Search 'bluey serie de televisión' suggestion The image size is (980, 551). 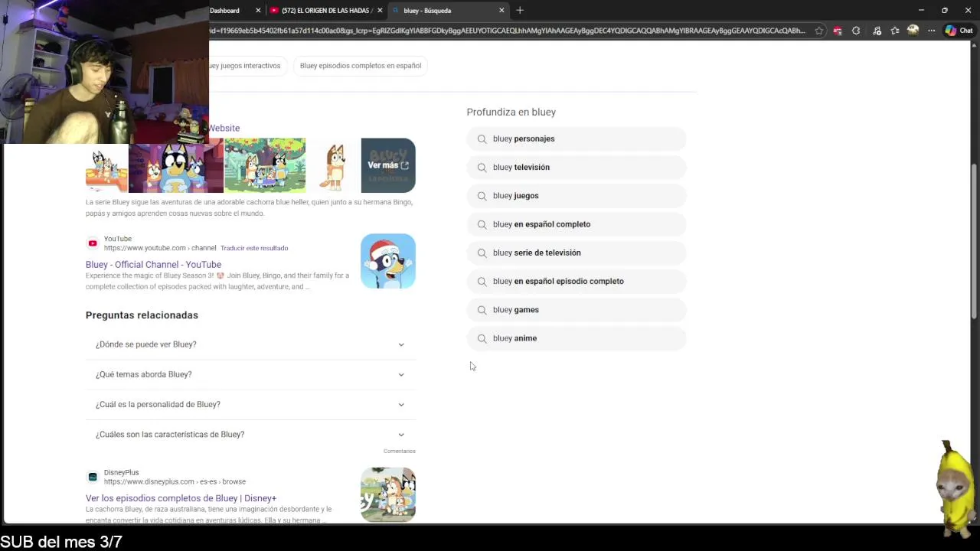tap(577, 253)
